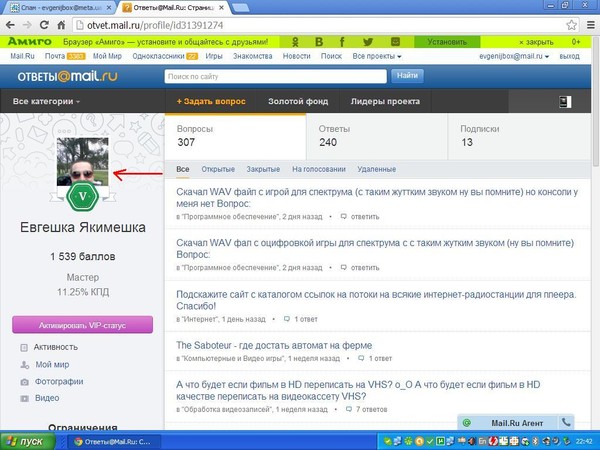The width and height of the screenshot is (600, 450).
Task: Open Знакомства link in top bar
Action: tap(253, 56)
